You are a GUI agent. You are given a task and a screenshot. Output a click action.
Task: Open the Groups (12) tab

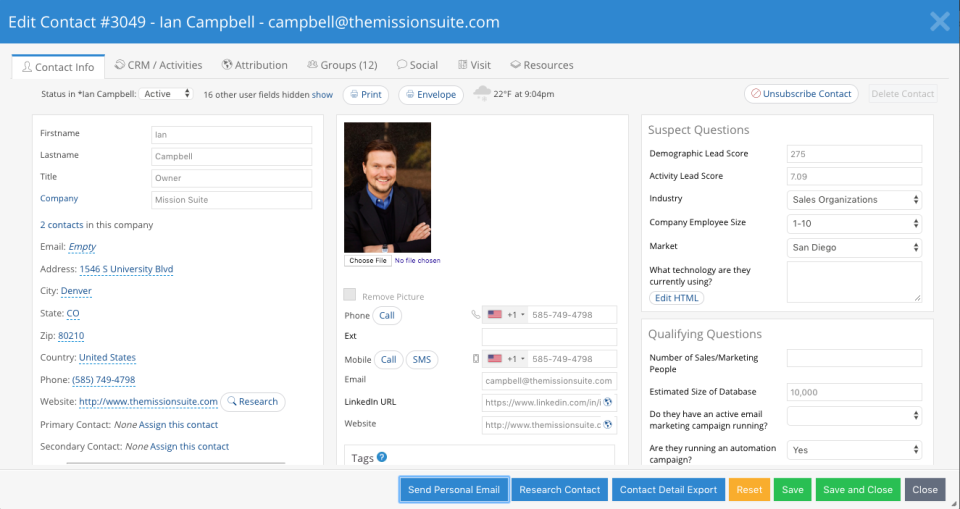pyautogui.click(x=342, y=65)
